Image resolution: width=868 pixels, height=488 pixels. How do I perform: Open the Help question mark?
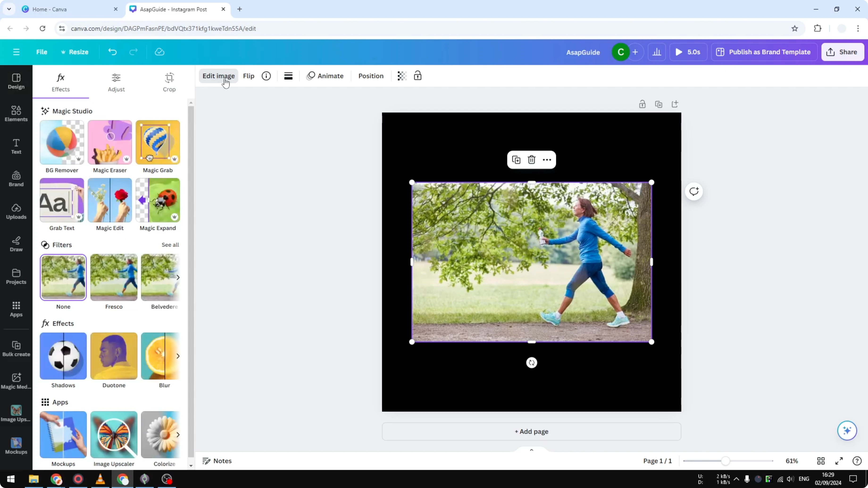coord(857,461)
